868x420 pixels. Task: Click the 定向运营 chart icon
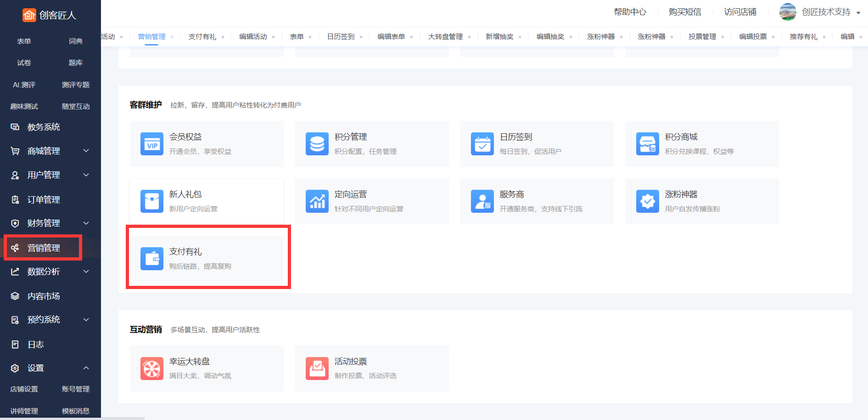point(317,202)
